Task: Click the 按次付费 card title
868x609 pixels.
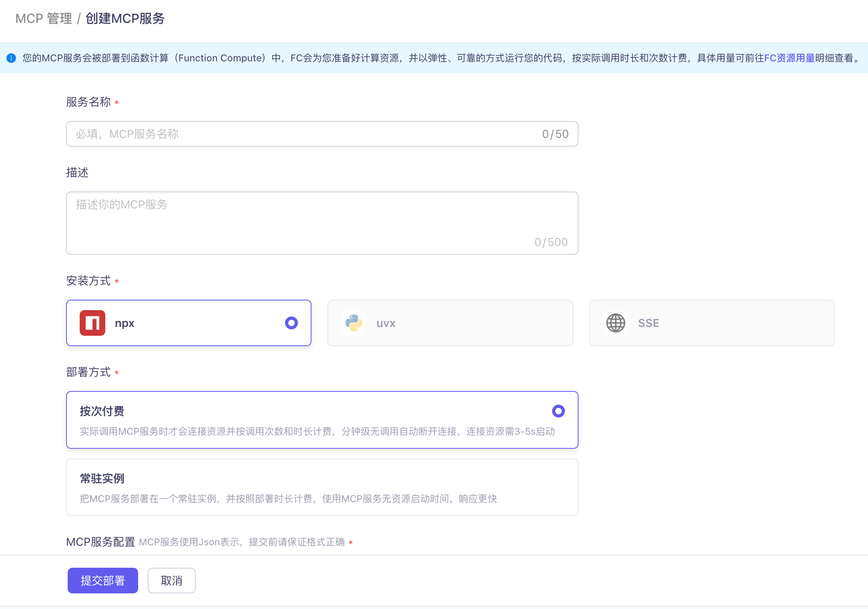Action: [102, 411]
